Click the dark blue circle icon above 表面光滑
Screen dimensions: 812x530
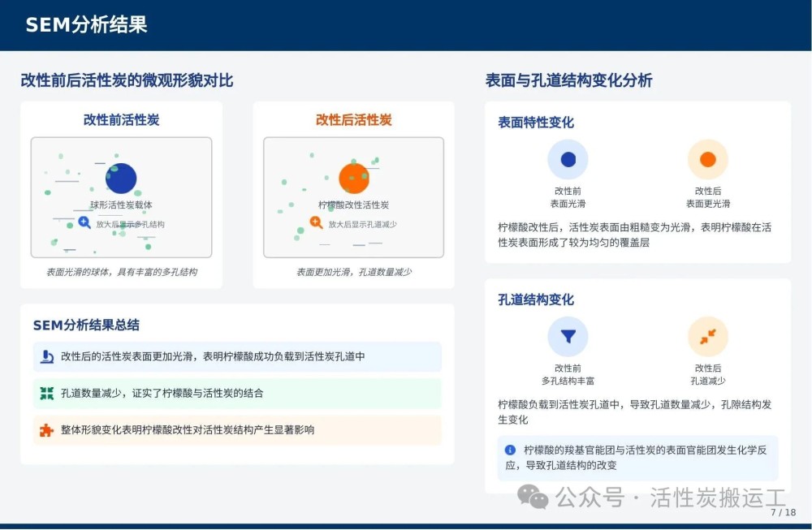568,160
